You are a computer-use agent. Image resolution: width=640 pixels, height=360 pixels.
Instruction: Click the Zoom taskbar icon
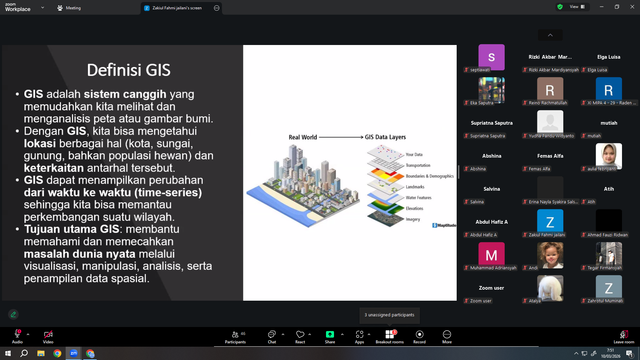(74, 353)
